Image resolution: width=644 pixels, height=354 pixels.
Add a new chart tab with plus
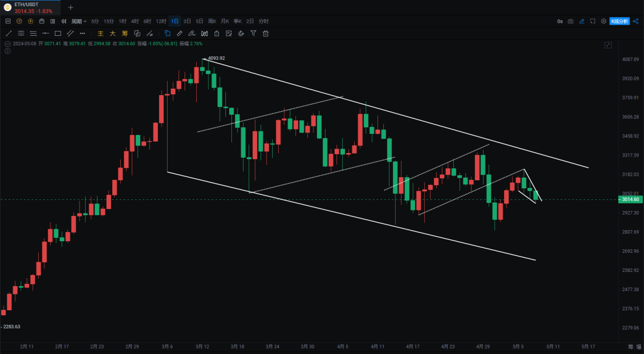[x=70, y=8]
